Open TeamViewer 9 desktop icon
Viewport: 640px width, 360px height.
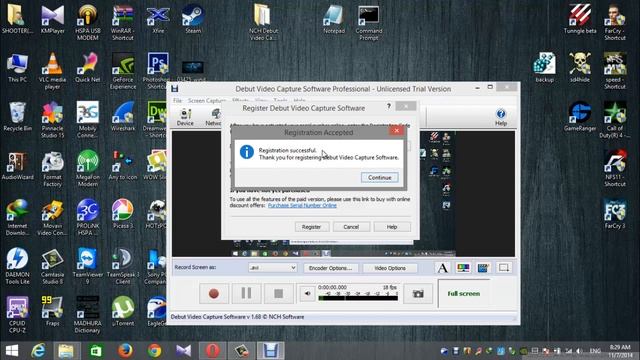pos(88,266)
